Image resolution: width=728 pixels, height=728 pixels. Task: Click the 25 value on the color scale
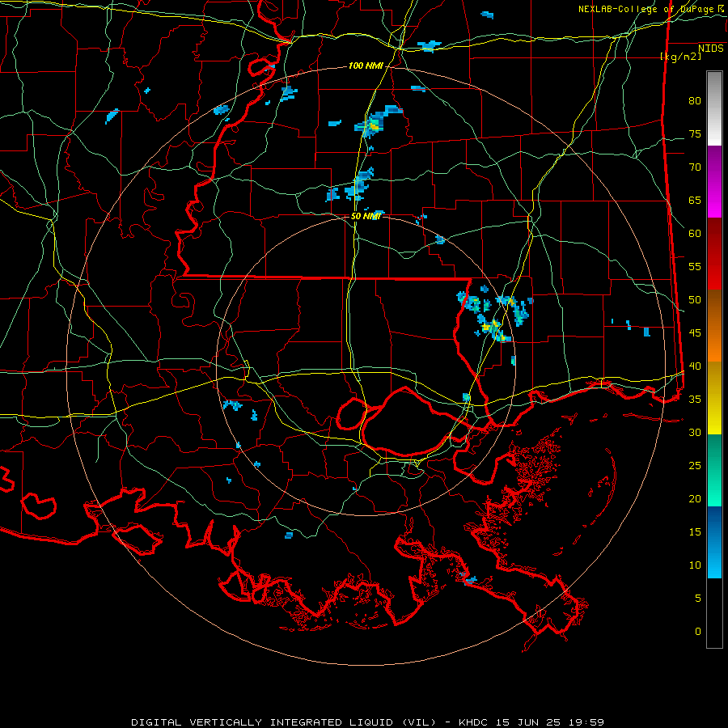[695, 466]
